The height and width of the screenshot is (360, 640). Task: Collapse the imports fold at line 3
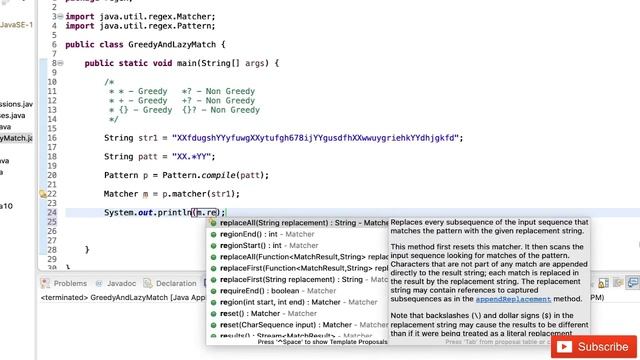click(60, 16)
